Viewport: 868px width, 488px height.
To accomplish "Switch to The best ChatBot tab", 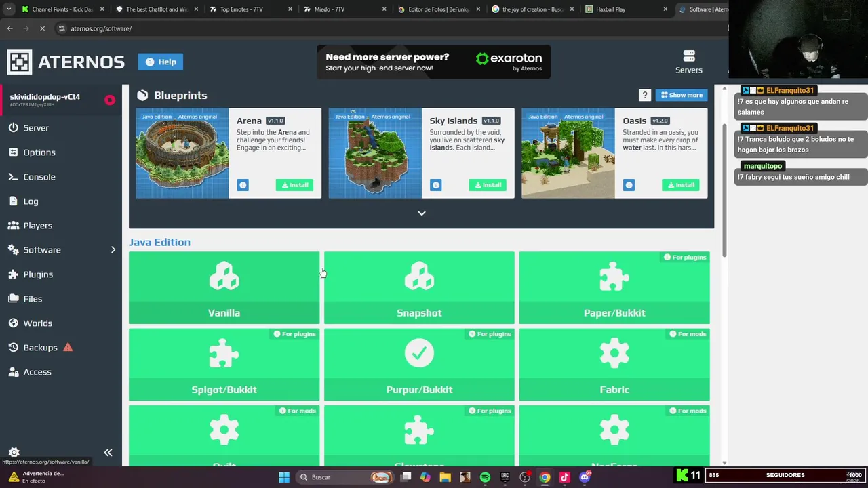I will (x=155, y=9).
